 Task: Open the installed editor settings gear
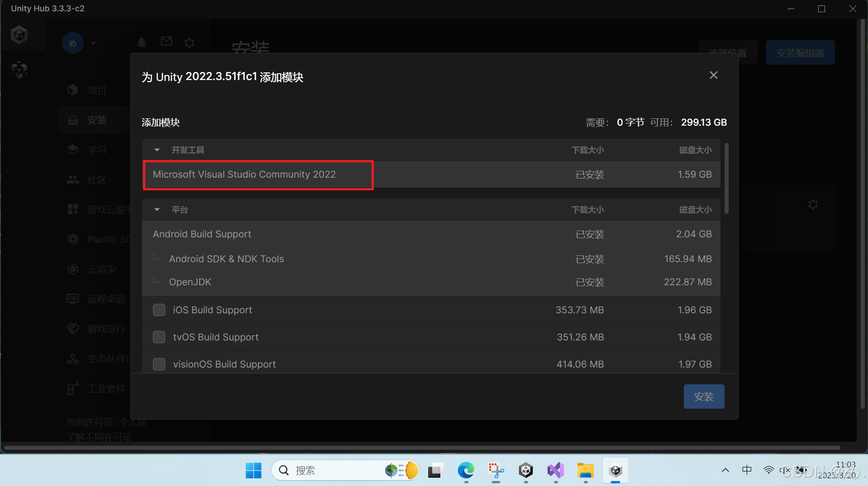[x=813, y=204]
